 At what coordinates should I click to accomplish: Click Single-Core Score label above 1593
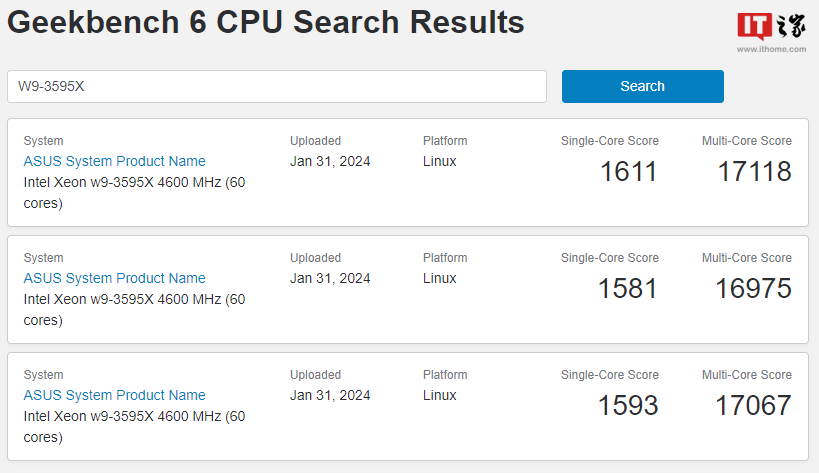(x=610, y=375)
